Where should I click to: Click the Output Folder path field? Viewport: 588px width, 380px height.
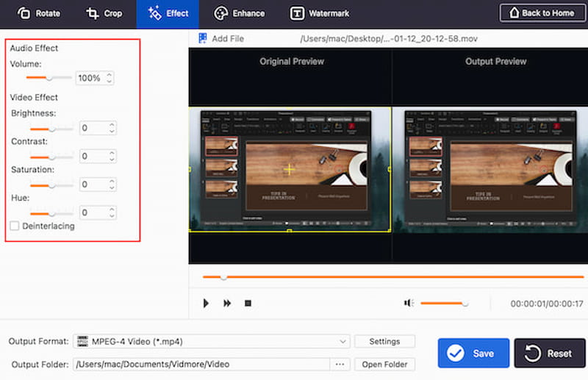(200, 364)
